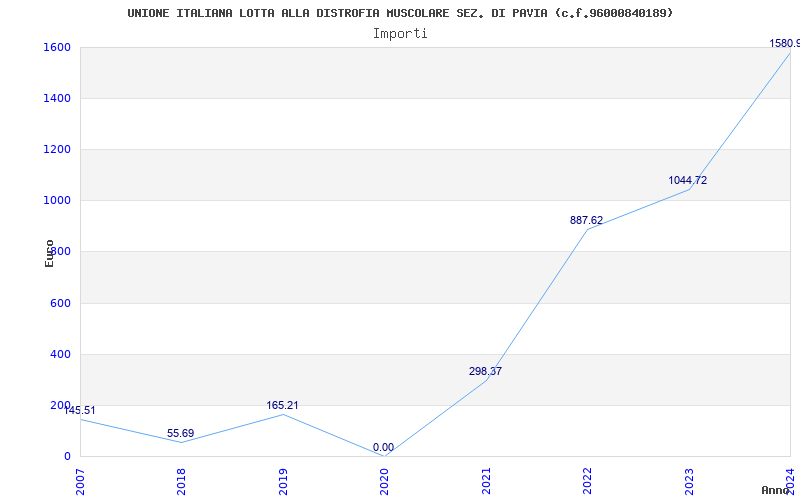The image size is (800, 500).
Task: Click the data label 887.62
Action: coord(586,220)
